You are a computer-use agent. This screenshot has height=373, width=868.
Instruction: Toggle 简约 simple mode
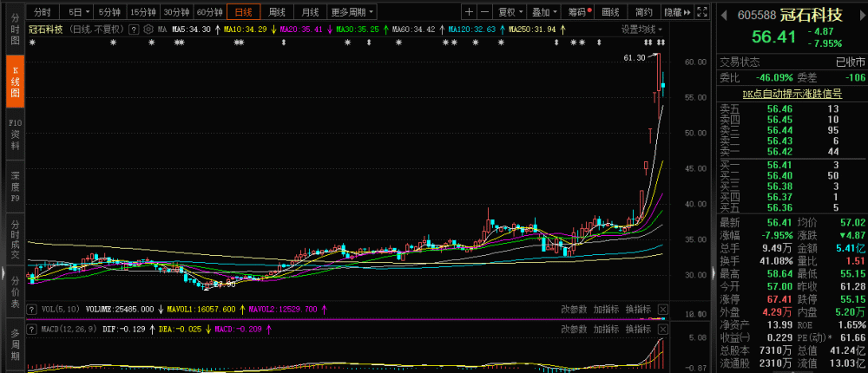[644, 11]
